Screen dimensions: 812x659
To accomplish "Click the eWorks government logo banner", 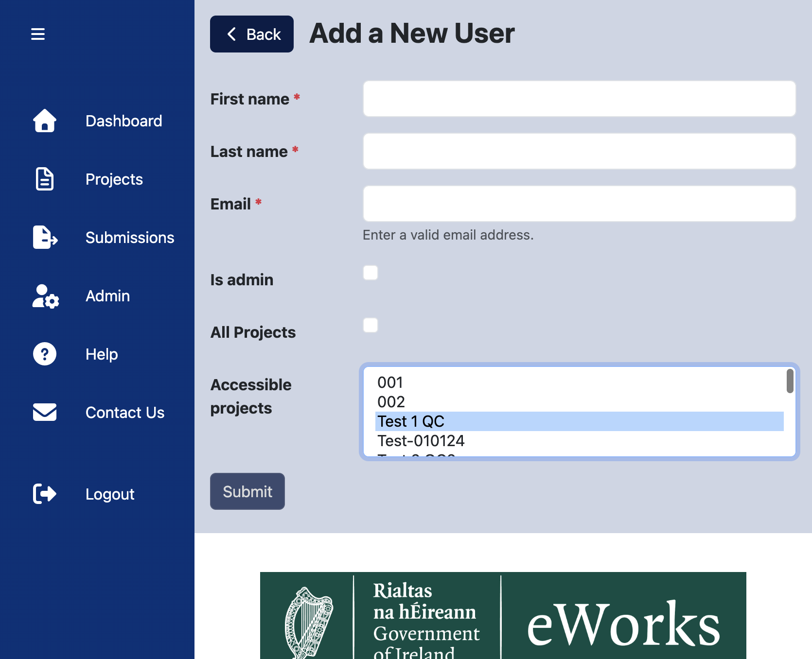I will [503, 615].
